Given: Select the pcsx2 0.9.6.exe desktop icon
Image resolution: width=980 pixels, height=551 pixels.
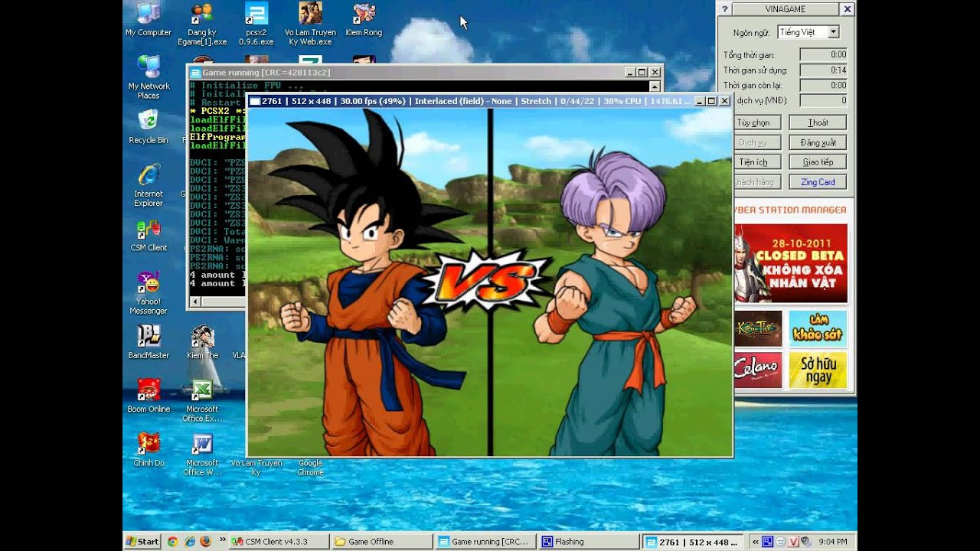Looking at the screenshot, I should 256,23.
